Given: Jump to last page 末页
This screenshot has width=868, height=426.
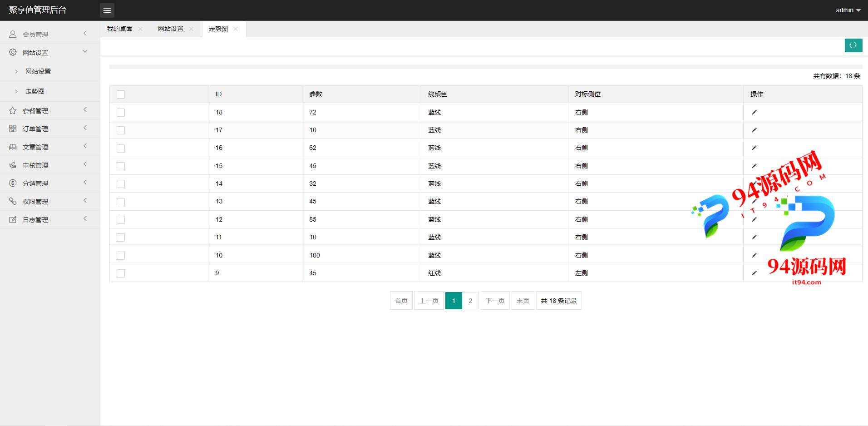Looking at the screenshot, I should click(x=523, y=301).
